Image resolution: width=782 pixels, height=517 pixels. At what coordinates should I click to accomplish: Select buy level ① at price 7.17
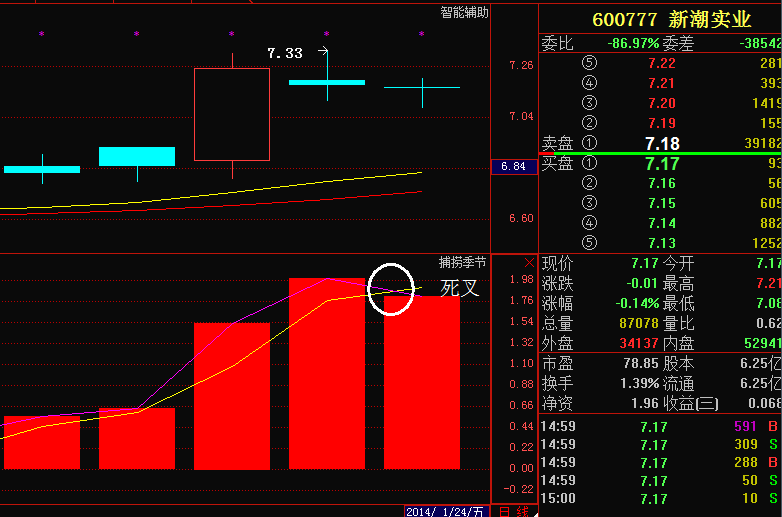pyautogui.click(x=589, y=163)
